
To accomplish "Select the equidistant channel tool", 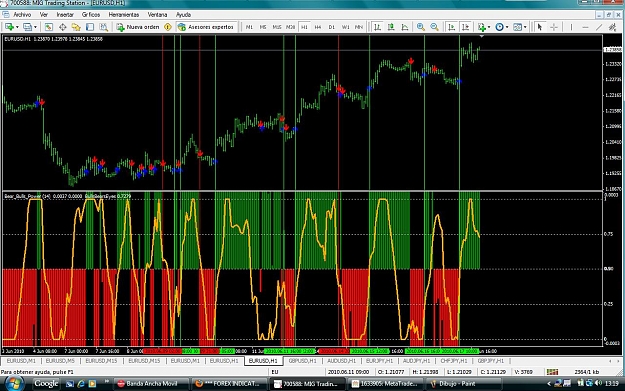I will pyautogui.click(x=613, y=27).
